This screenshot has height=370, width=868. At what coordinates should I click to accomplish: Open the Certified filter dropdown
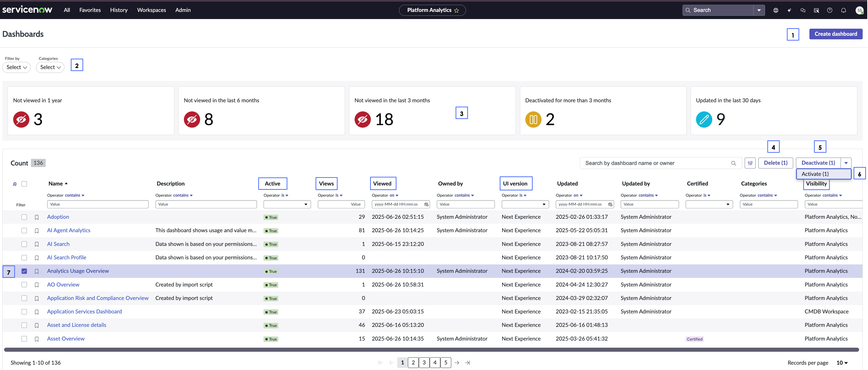click(x=709, y=205)
